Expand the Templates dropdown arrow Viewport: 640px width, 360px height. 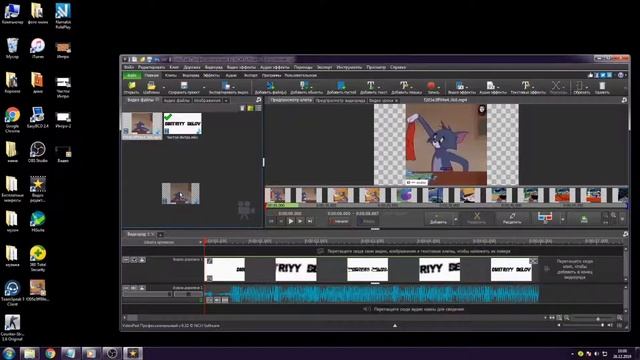164,87
